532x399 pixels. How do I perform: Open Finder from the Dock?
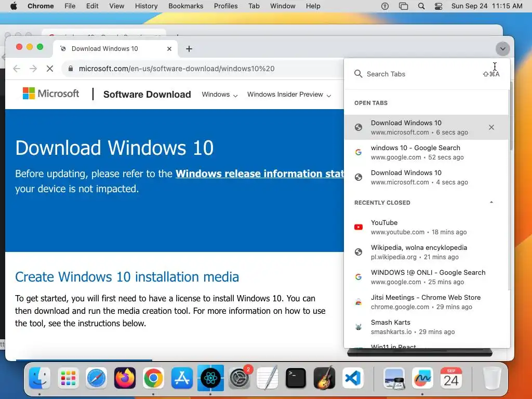coord(39,378)
